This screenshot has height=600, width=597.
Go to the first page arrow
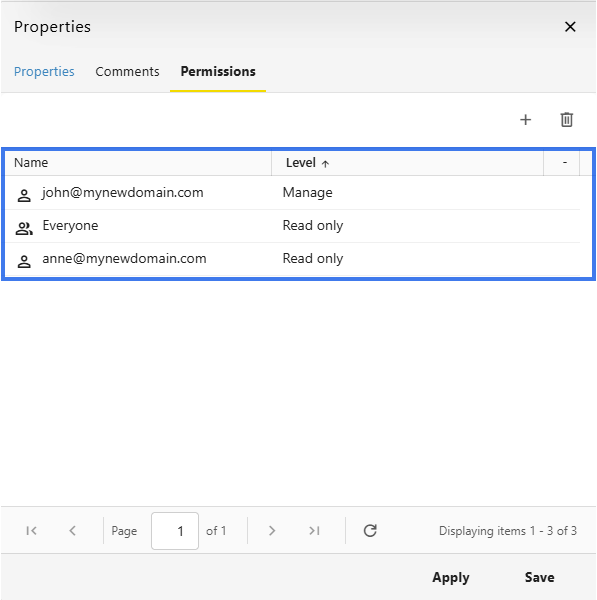pyautogui.click(x=31, y=531)
